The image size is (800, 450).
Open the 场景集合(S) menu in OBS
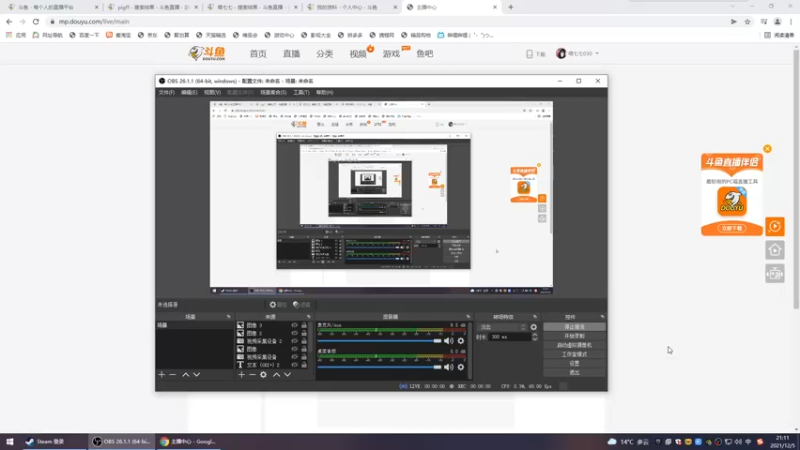273,92
